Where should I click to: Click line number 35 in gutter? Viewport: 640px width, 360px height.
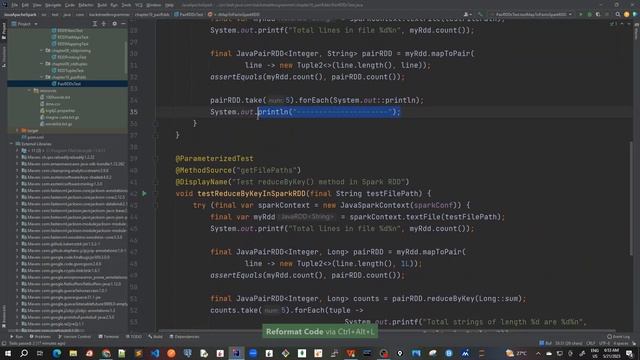[134, 112]
